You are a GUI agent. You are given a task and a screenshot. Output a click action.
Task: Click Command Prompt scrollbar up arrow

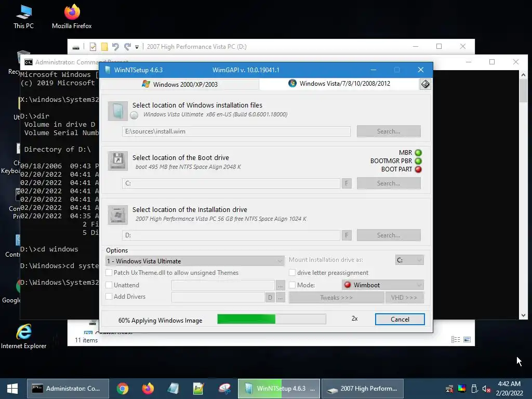[524, 75]
